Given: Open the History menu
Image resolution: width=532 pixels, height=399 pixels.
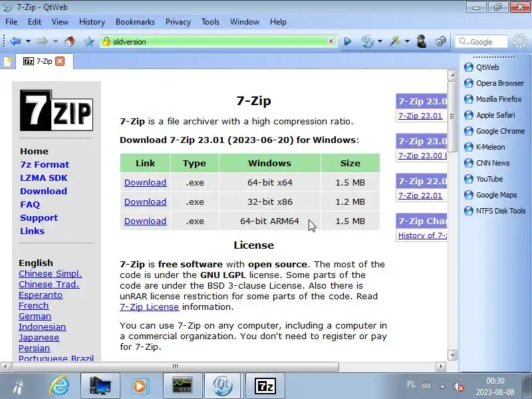Looking at the screenshot, I should click(x=92, y=22).
